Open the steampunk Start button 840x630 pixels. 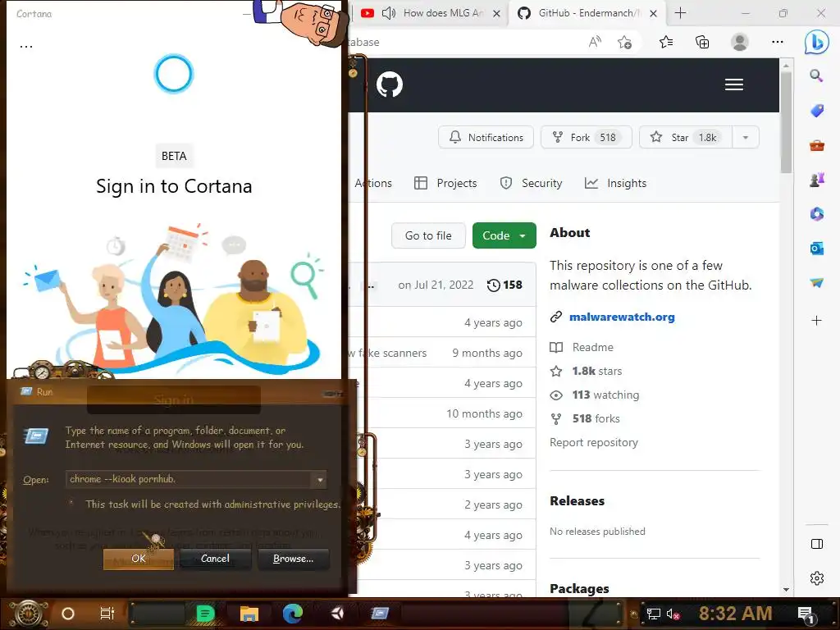tap(28, 614)
